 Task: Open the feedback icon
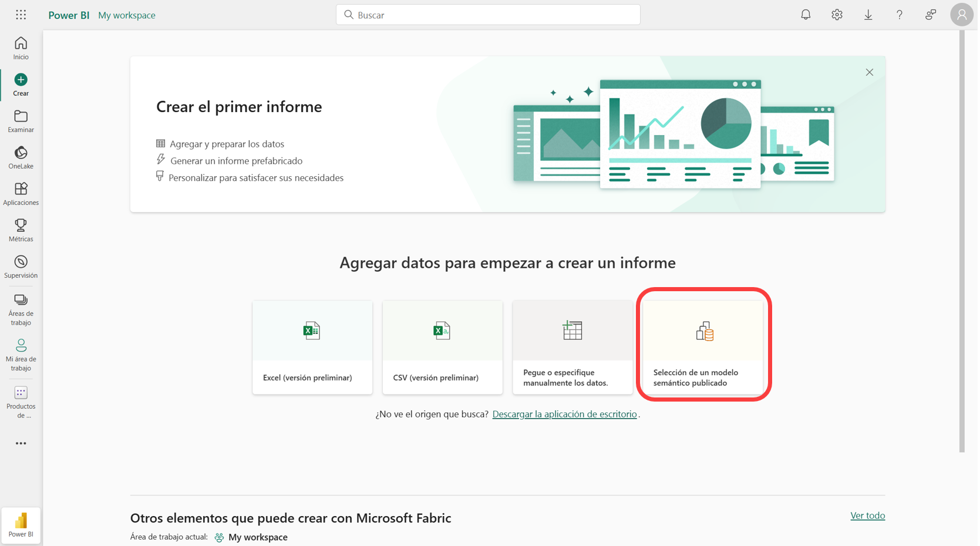(930, 15)
